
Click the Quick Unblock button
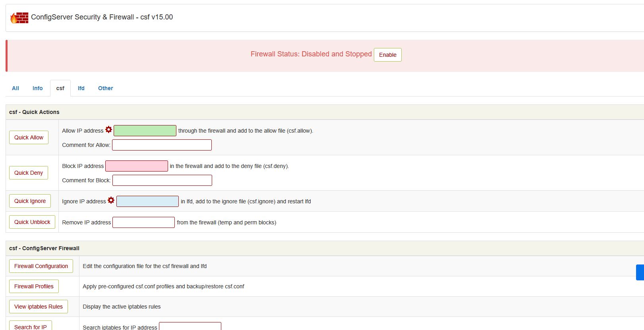pos(32,222)
